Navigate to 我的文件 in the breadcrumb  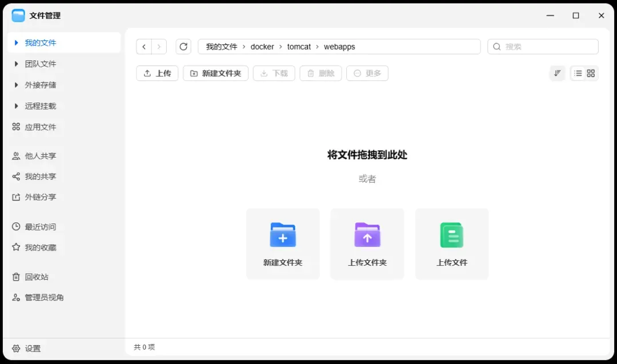point(222,47)
